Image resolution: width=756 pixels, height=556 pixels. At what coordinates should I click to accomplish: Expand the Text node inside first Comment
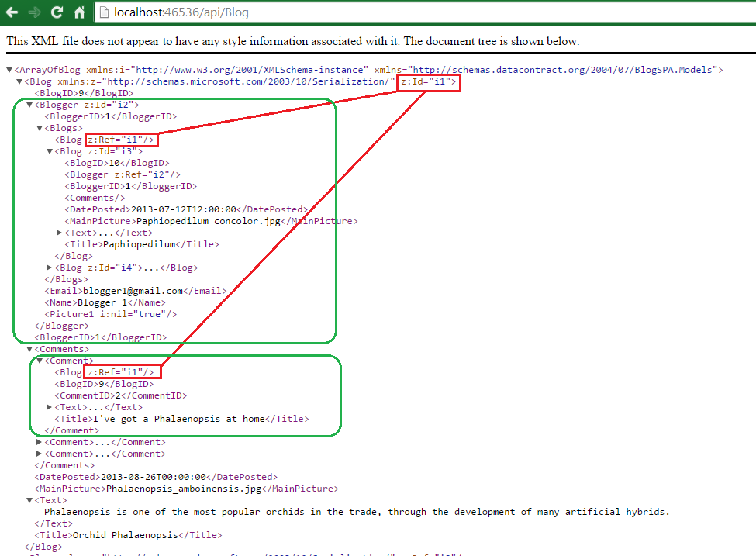[x=49, y=407]
